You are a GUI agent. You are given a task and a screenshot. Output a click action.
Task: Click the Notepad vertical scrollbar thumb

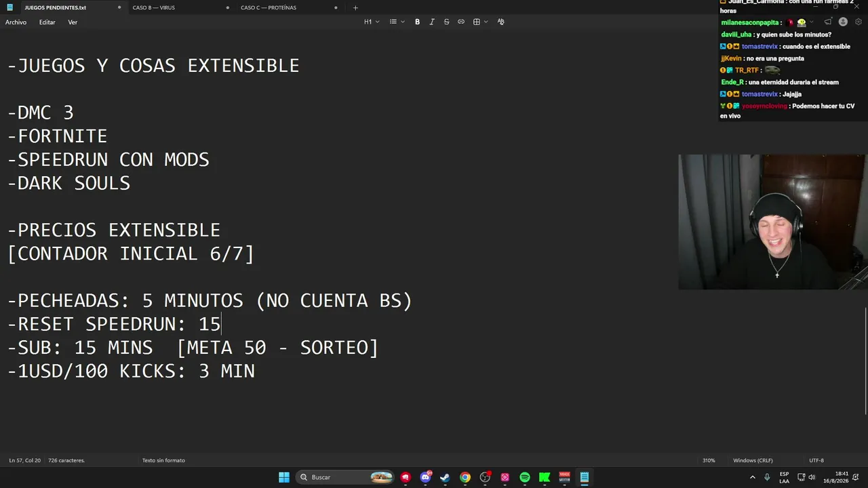click(865, 361)
